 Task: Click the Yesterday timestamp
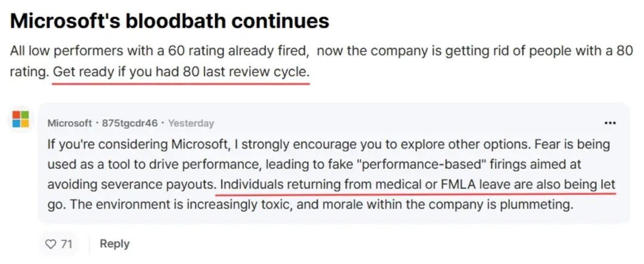191,123
